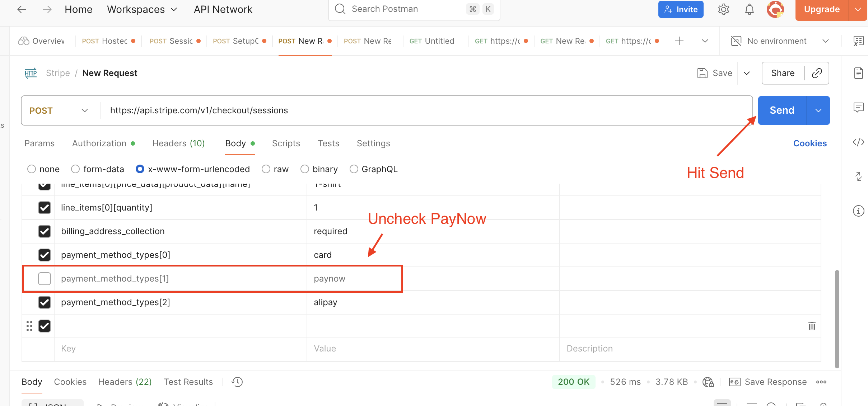Screen dimensions: 868x406
Task: Expand the Save options chevron
Action: click(x=747, y=73)
